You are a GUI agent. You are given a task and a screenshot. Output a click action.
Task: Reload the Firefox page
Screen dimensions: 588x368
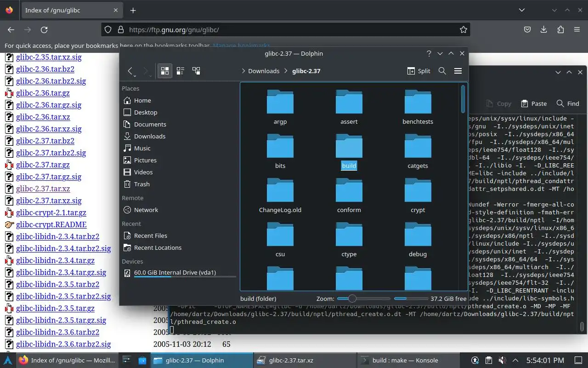[44, 29]
